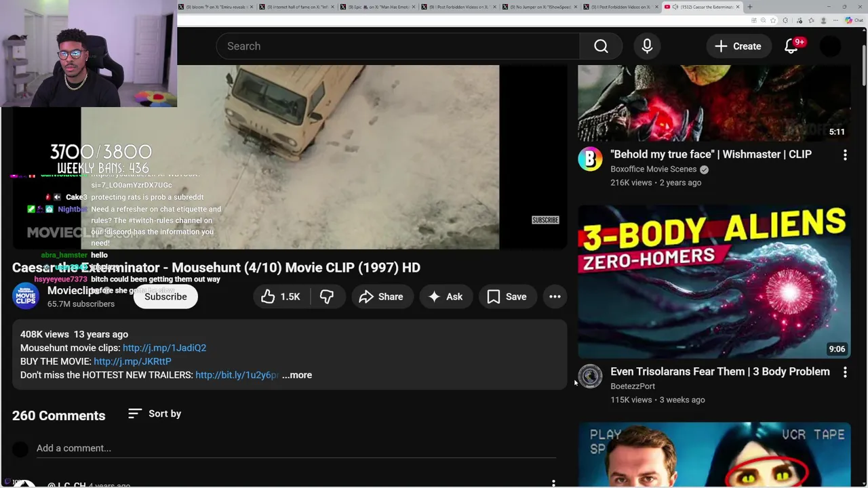Viewport: 868px width, 488px height.
Task: Click subscribe watermark on video player
Action: click(x=545, y=220)
